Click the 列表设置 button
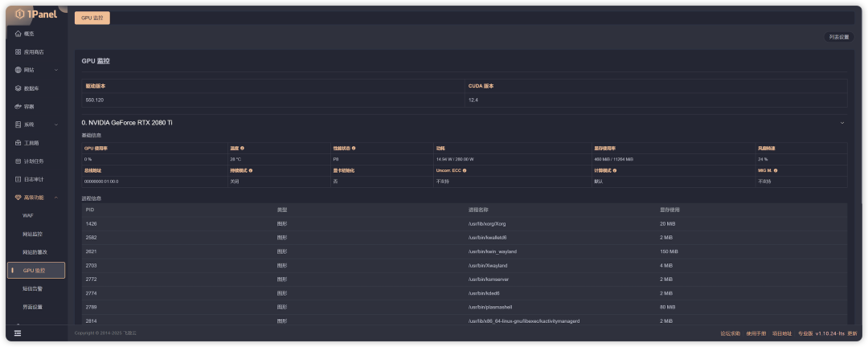The width and height of the screenshot is (868, 347). (838, 37)
